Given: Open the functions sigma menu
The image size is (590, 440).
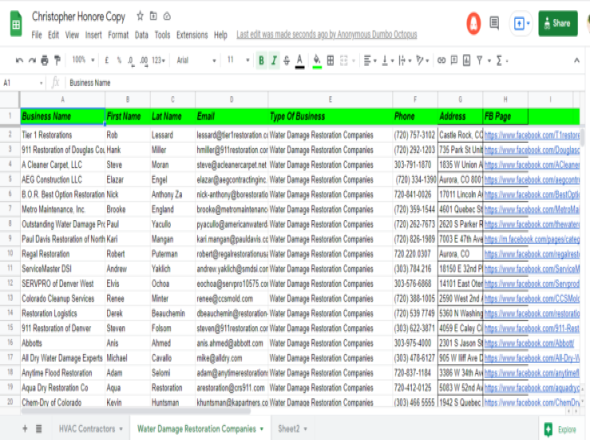Looking at the screenshot, I should tap(502, 60).
